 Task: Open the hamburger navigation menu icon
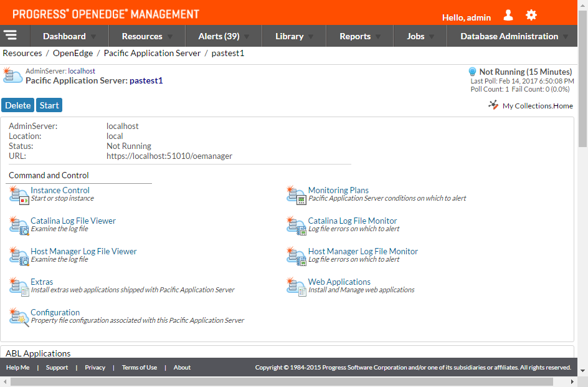[x=10, y=36]
